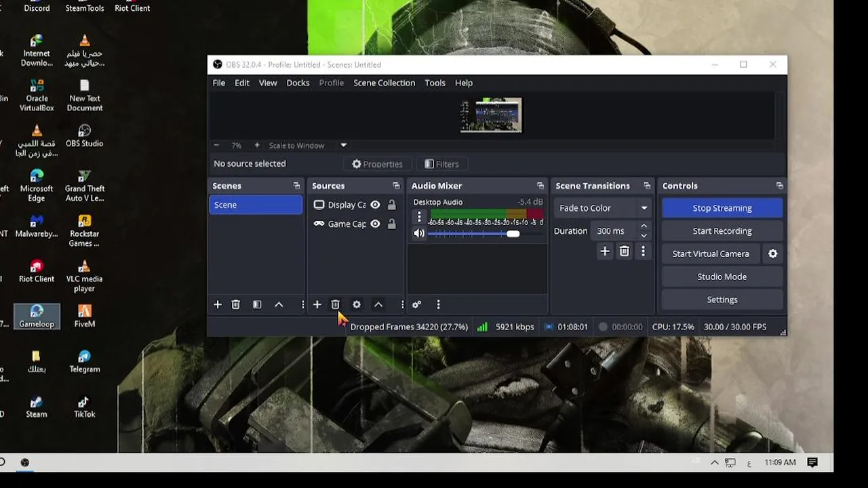Toggle the lock on the Game Capture source
Viewport: 868px width, 488px height.
click(391, 224)
